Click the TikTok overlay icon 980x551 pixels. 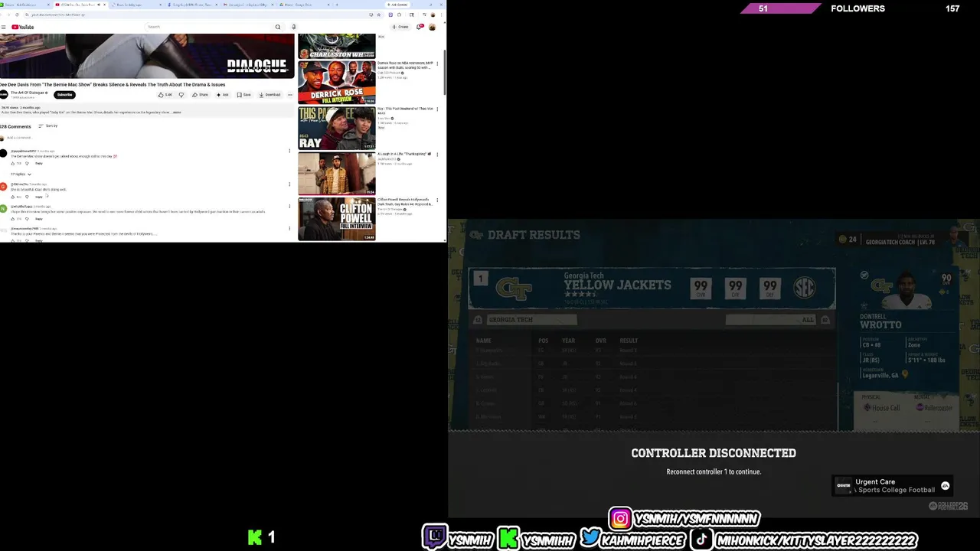coord(701,538)
